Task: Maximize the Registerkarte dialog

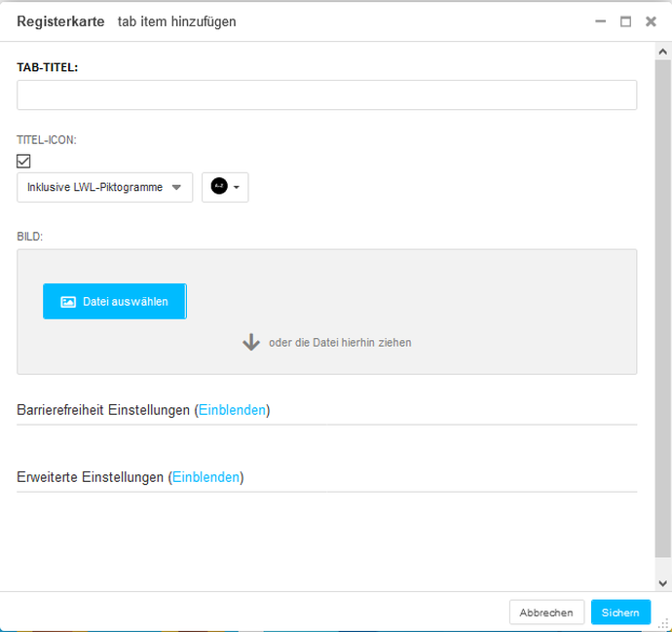Action: 625,21
